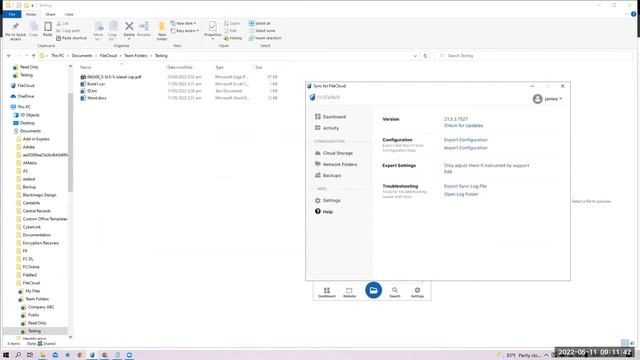Click Invert selection in the ribbon
Viewport: 640px width, 360px height.
click(265, 38)
